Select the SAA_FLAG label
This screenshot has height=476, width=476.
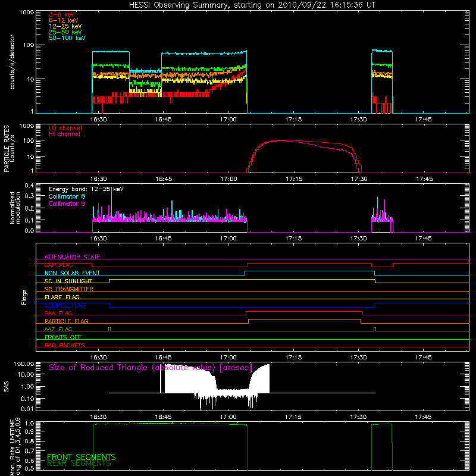pos(58,313)
